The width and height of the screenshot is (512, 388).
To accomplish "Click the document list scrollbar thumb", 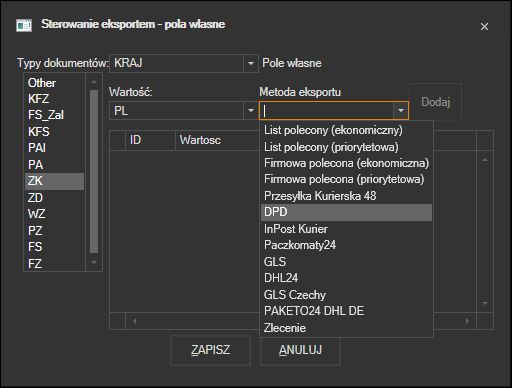I will click(94, 171).
